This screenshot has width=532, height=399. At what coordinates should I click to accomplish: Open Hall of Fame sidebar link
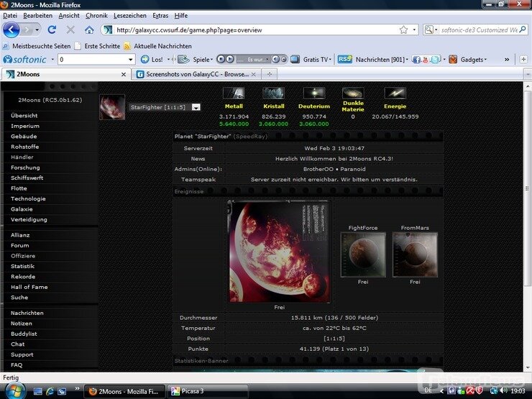[29, 287]
